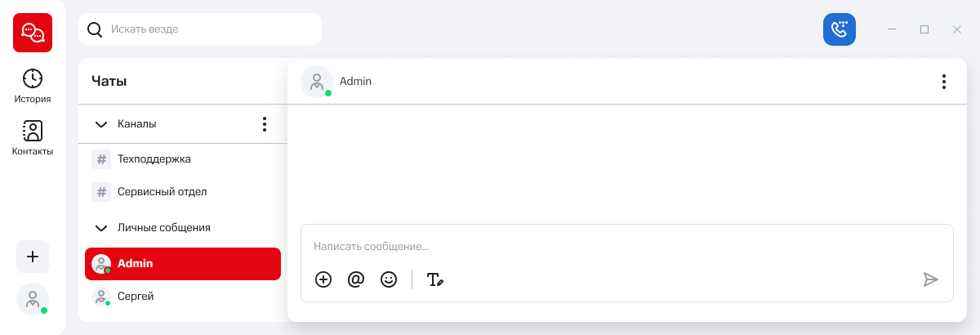The width and height of the screenshot is (980, 335).
Task: Click the attach plus icon in composer
Action: pyautogui.click(x=323, y=279)
